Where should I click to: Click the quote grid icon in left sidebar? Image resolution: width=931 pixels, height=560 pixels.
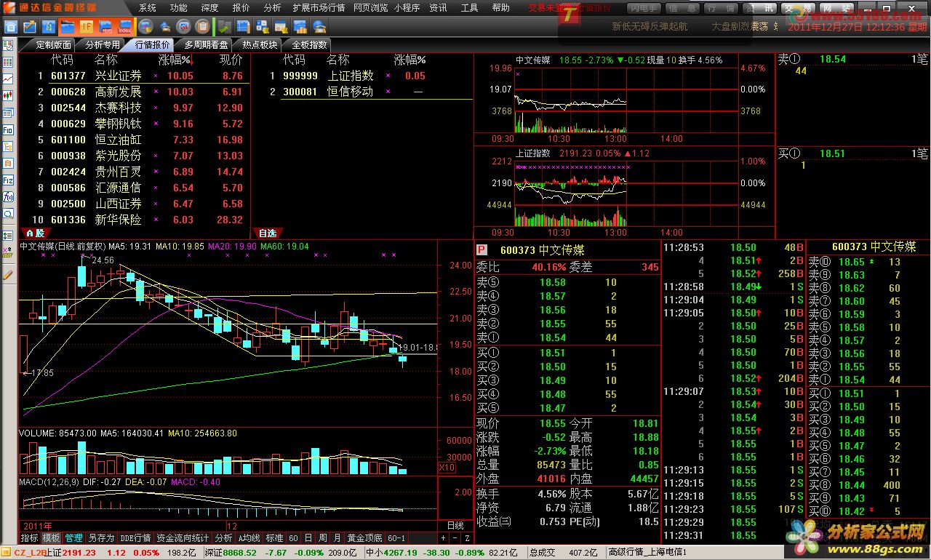click(x=8, y=63)
